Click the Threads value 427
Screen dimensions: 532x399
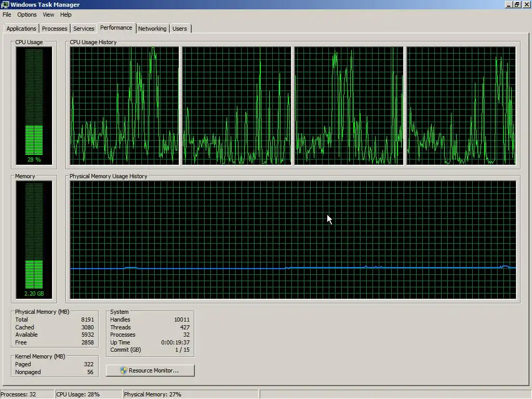(185, 327)
